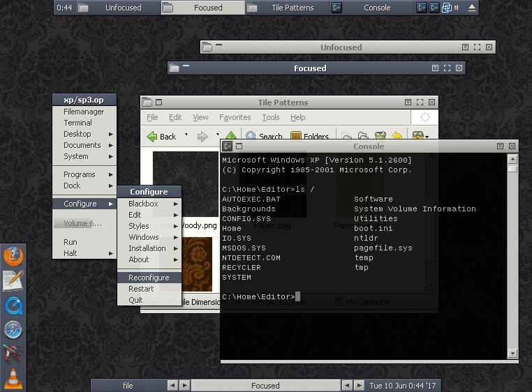Image resolution: width=532 pixels, height=392 pixels.
Task: Open the Help menu in Tile Patterns
Action: click(x=298, y=117)
